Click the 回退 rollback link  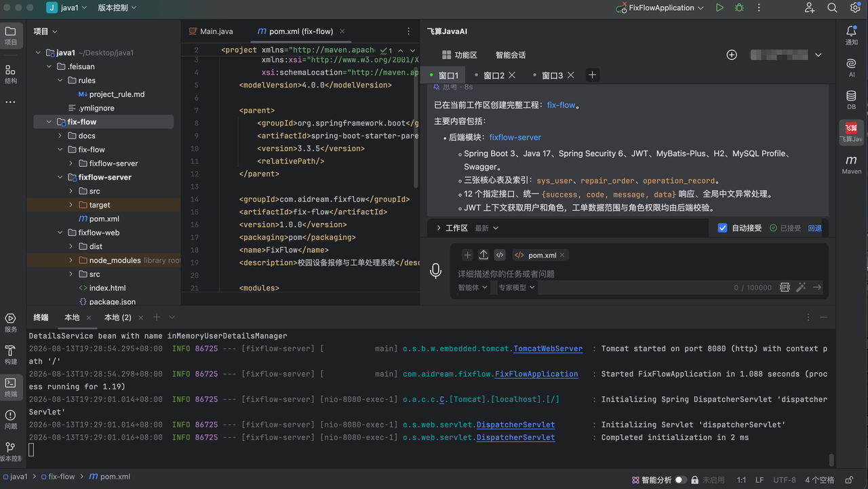tap(814, 228)
